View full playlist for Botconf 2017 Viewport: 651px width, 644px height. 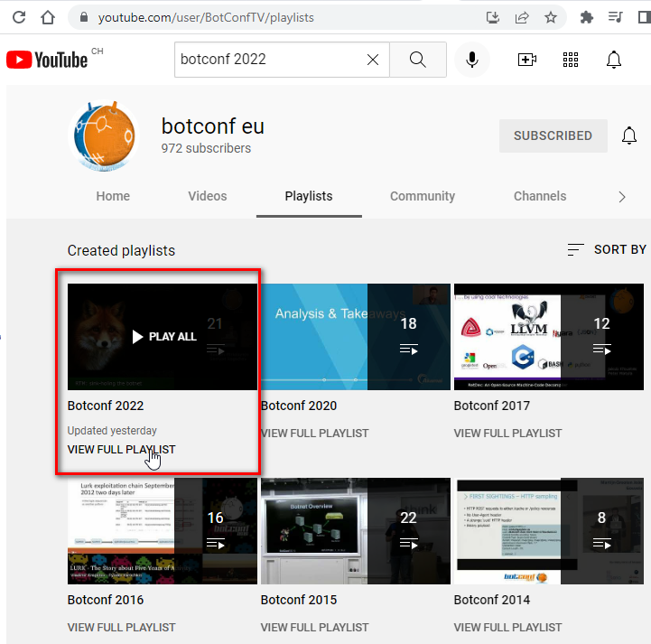pyautogui.click(x=507, y=434)
